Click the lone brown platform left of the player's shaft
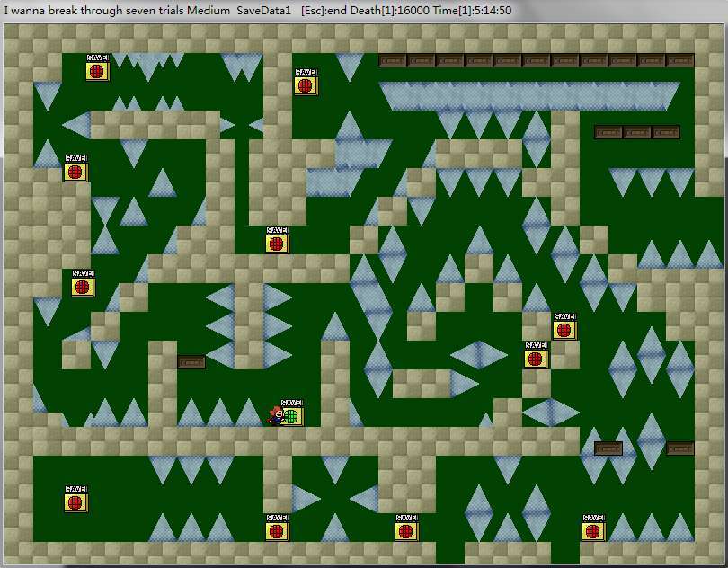The width and height of the screenshot is (728, 568). (191, 362)
